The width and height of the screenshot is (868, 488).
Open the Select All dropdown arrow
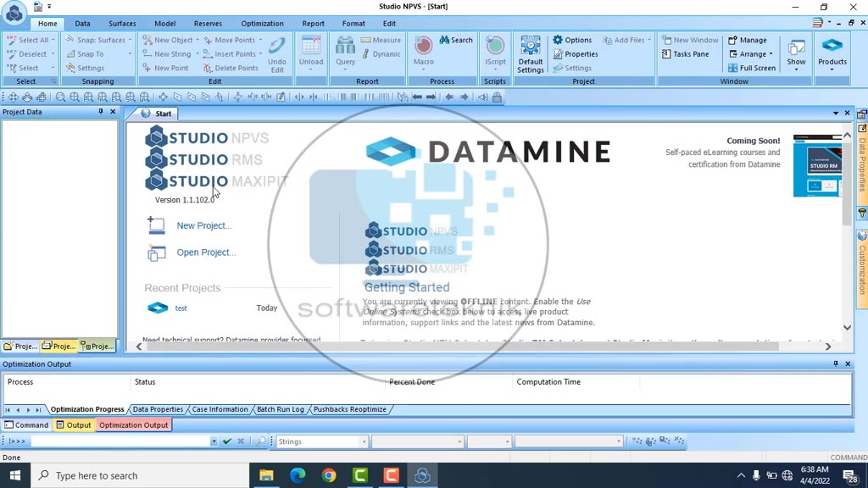tap(53, 40)
